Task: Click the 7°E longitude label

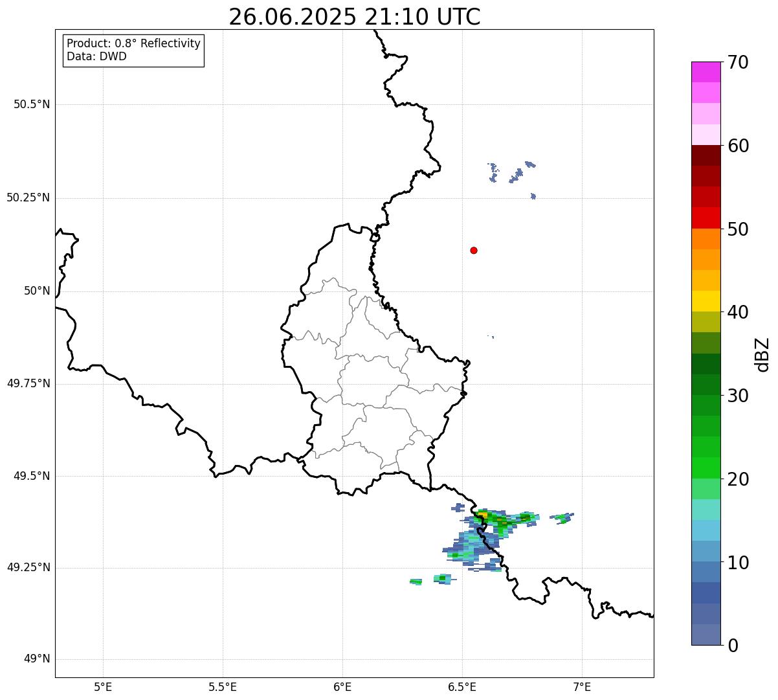Action: (x=583, y=687)
